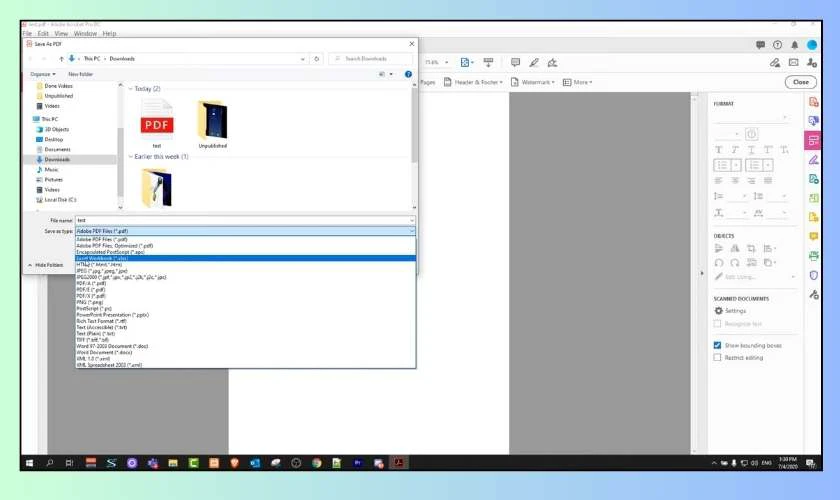Click the comment bubble icon in the toolbar
840x500 pixels.
point(515,63)
